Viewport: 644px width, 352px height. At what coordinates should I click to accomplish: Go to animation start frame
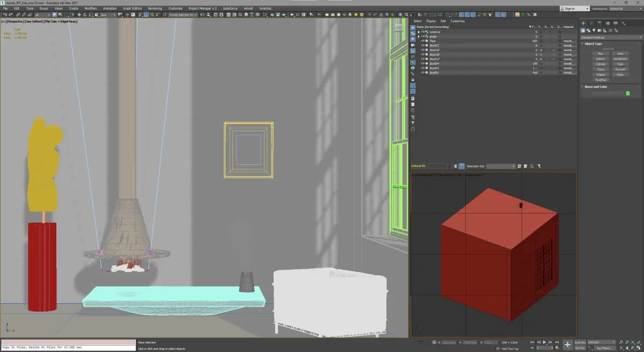point(532,342)
